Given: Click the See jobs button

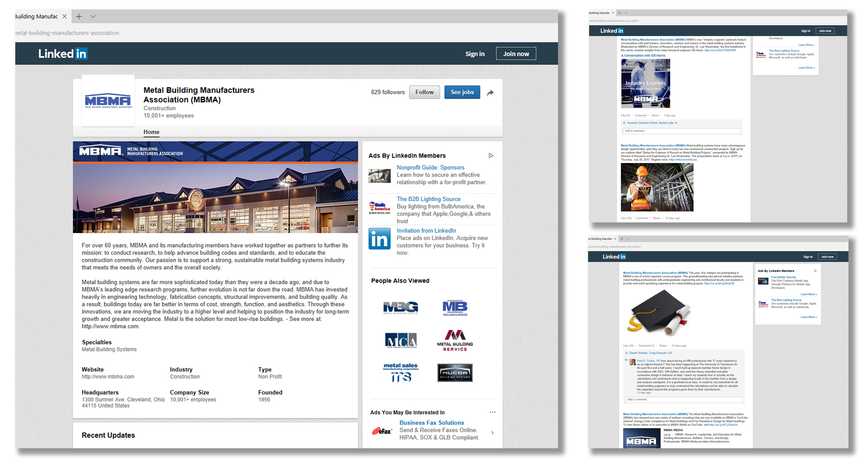Looking at the screenshot, I should click(462, 92).
